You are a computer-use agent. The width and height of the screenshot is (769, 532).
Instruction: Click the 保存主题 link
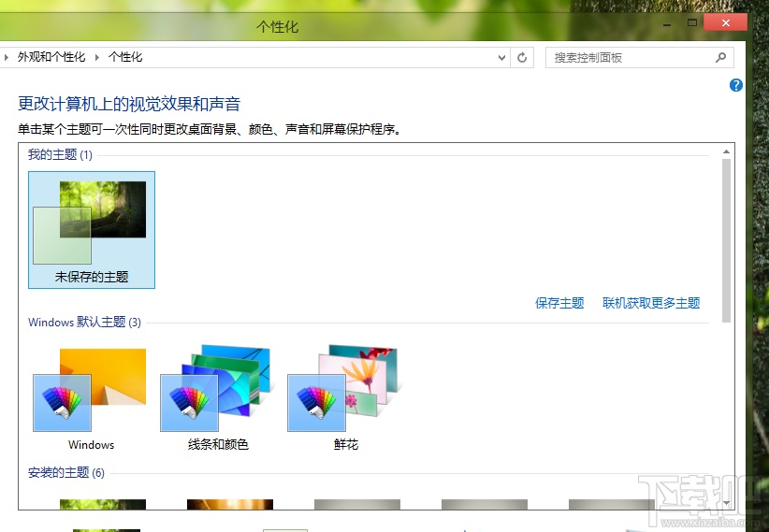(x=559, y=303)
